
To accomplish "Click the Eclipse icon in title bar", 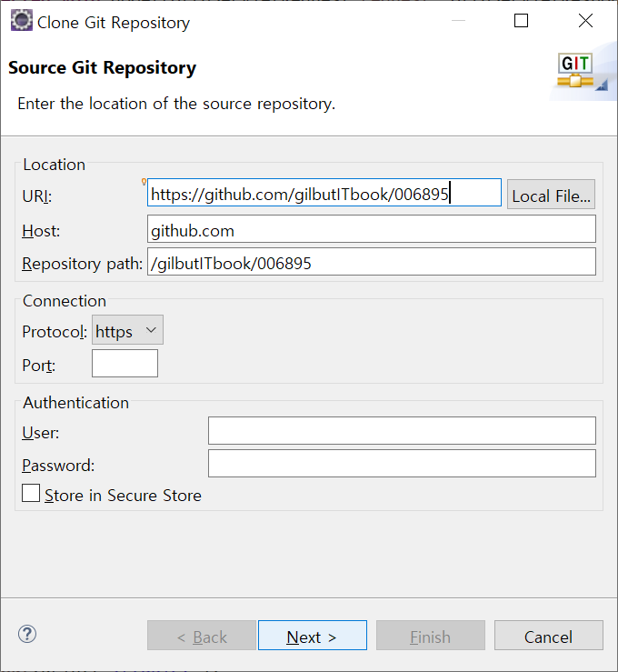I will click(22, 21).
